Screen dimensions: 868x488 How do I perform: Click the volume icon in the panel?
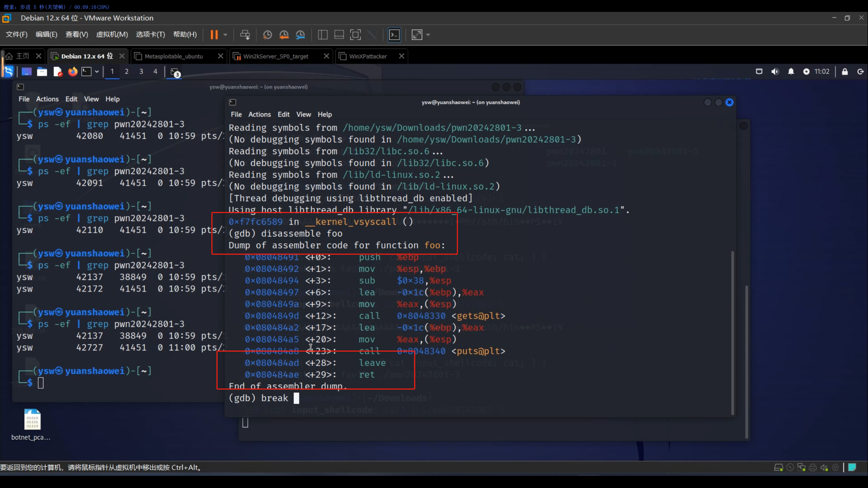(x=775, y=72)
